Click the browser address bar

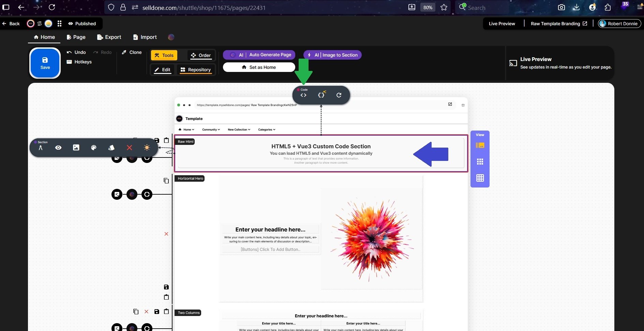click(259, 7)
